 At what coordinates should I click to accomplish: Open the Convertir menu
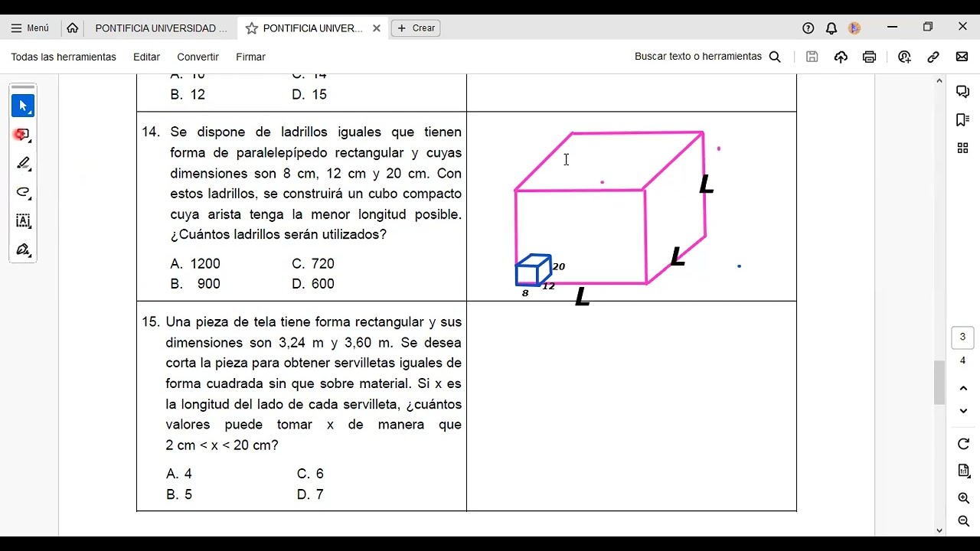[198, 57]
